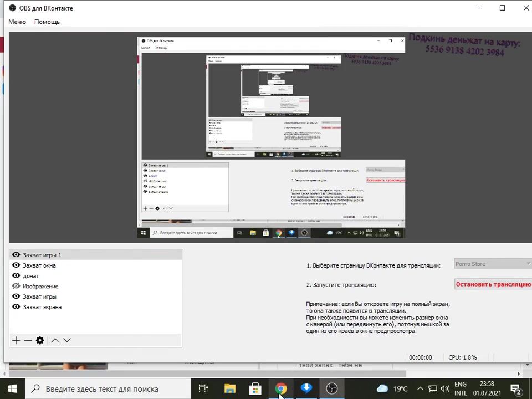Viewport: 532px width, 399px height.
Task: Toggle visibility of Захват окна source
Action: pos(16,265)
